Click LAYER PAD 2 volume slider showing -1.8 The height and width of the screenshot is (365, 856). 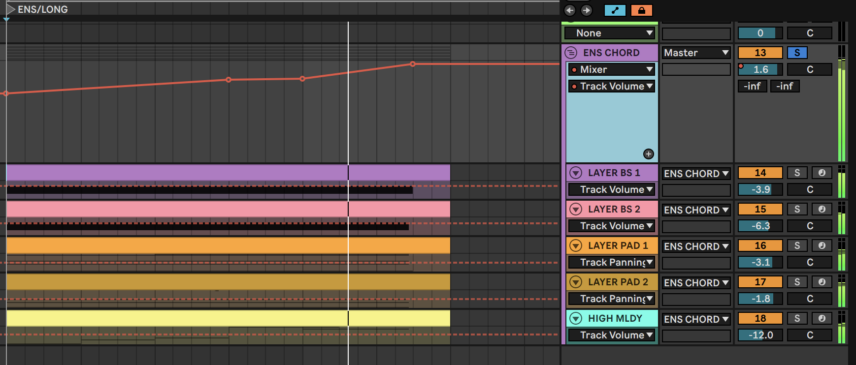click(x=760, y=299)
